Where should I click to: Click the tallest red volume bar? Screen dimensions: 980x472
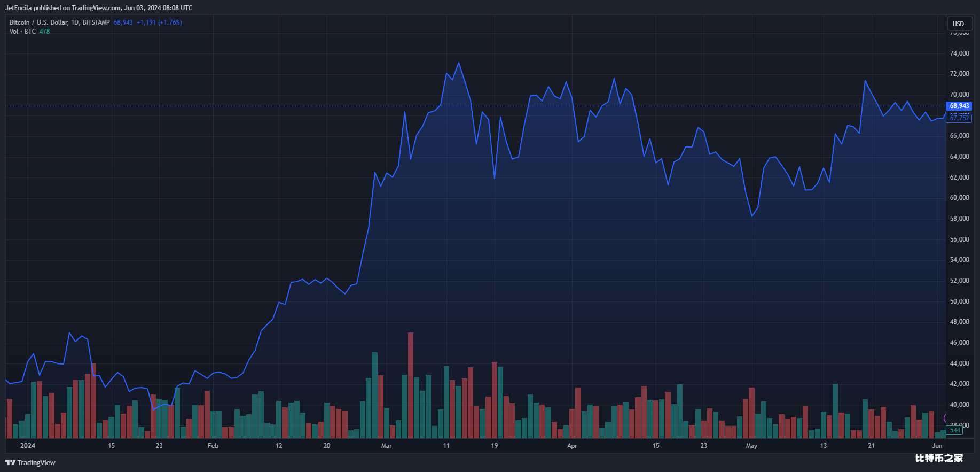411,385
